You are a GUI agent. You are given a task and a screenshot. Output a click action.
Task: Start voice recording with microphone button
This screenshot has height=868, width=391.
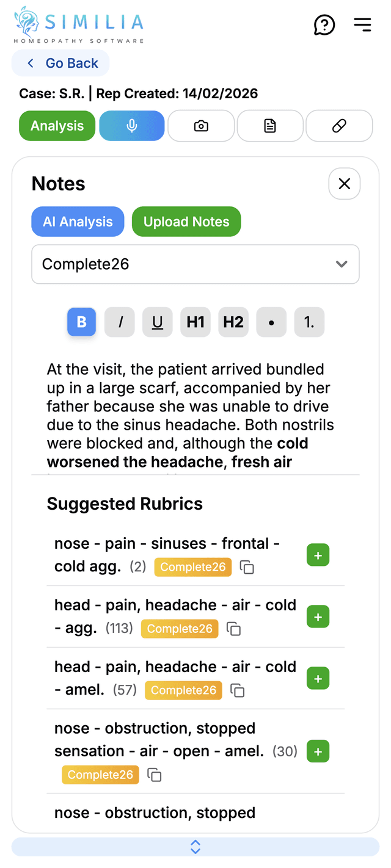(131, 126)
